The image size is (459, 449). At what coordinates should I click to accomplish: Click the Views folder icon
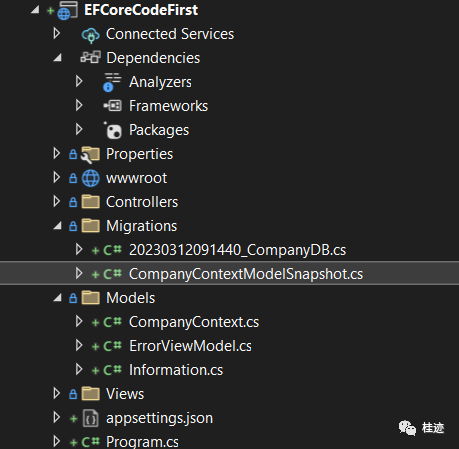tap(91, 394)
